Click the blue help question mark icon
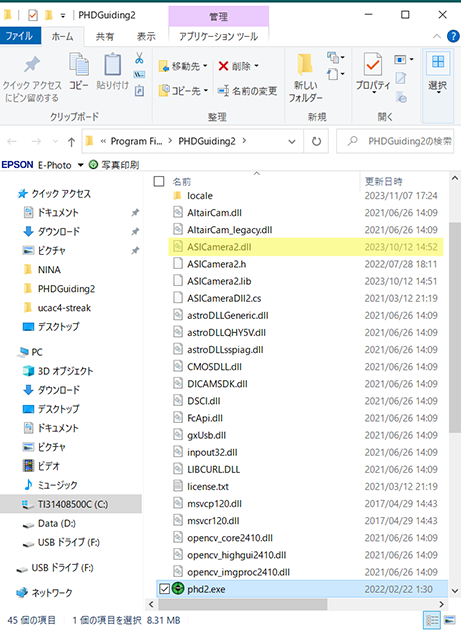The height and width of the screenshot is (630, 461). (x=453, y=36)
